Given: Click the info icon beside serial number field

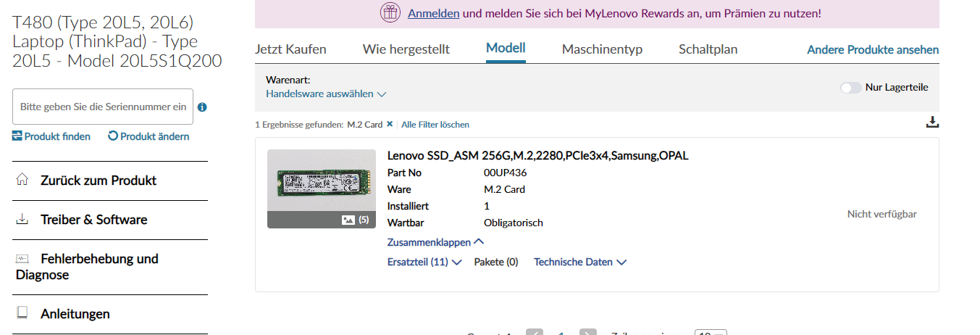Looking at the screenshot, I should coord(202,107).
